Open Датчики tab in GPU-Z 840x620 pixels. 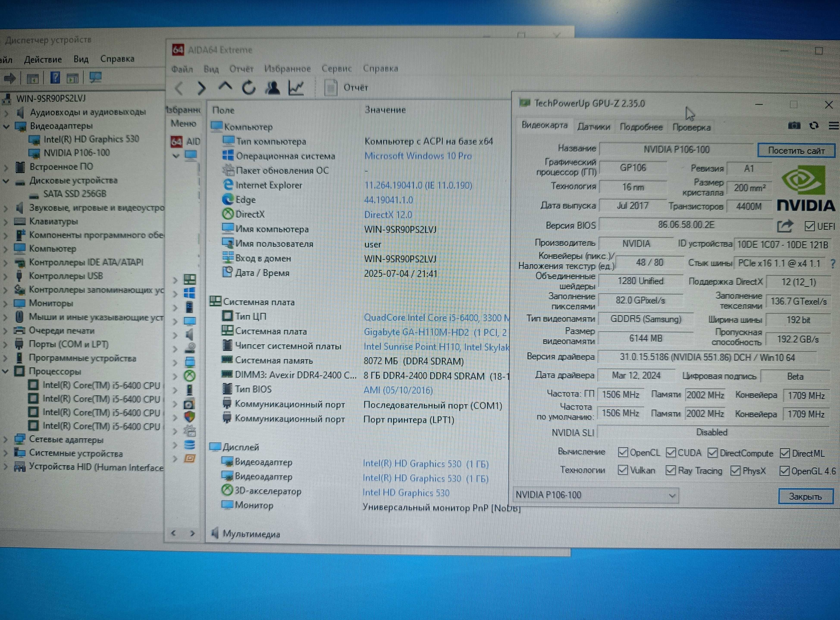pos(594,127)
